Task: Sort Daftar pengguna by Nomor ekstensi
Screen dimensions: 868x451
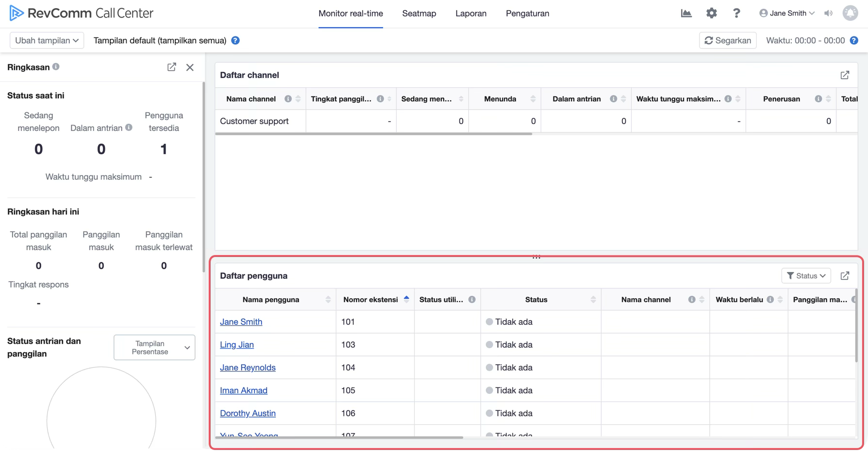Action: (406, 300)
